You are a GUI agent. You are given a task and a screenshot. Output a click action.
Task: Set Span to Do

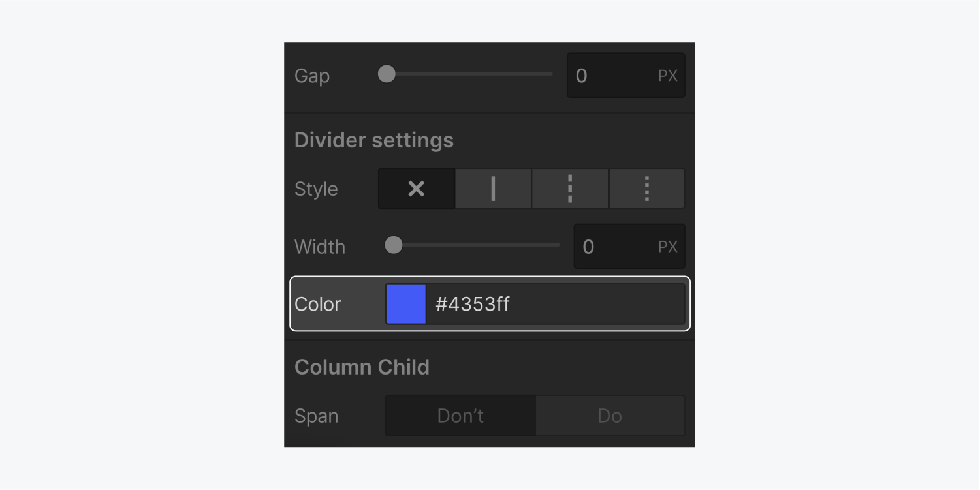(x=610, y=416)
